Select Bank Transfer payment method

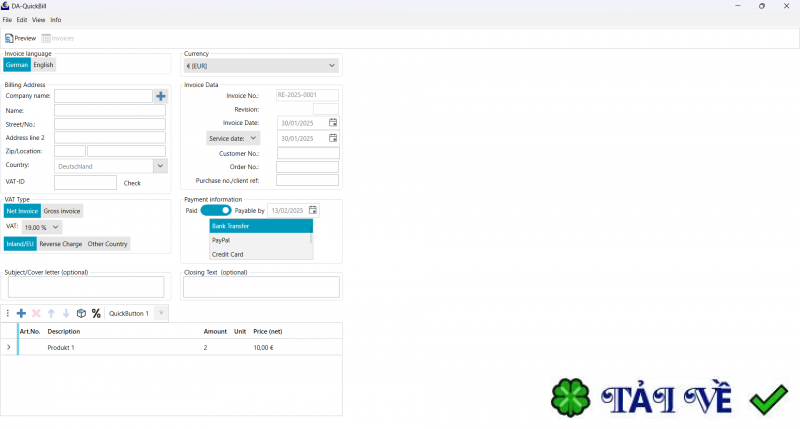[x=261, y=226]
